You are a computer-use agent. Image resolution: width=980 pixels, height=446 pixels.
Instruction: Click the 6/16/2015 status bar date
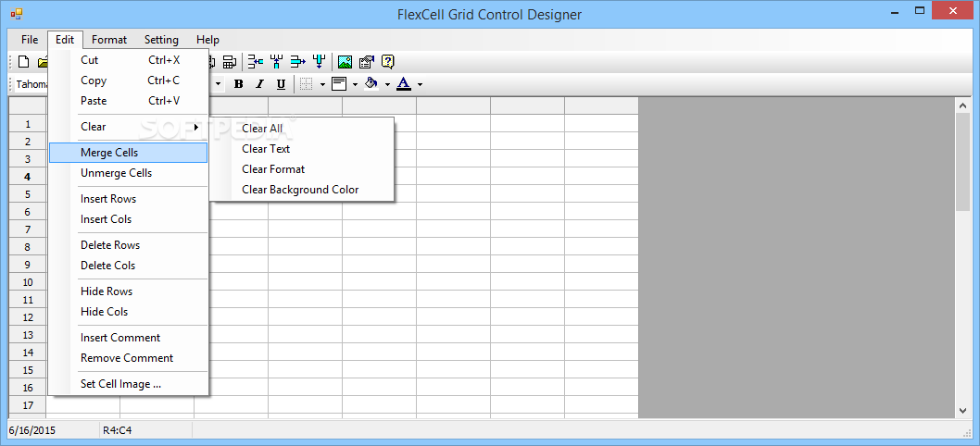[x=31, y=430]
